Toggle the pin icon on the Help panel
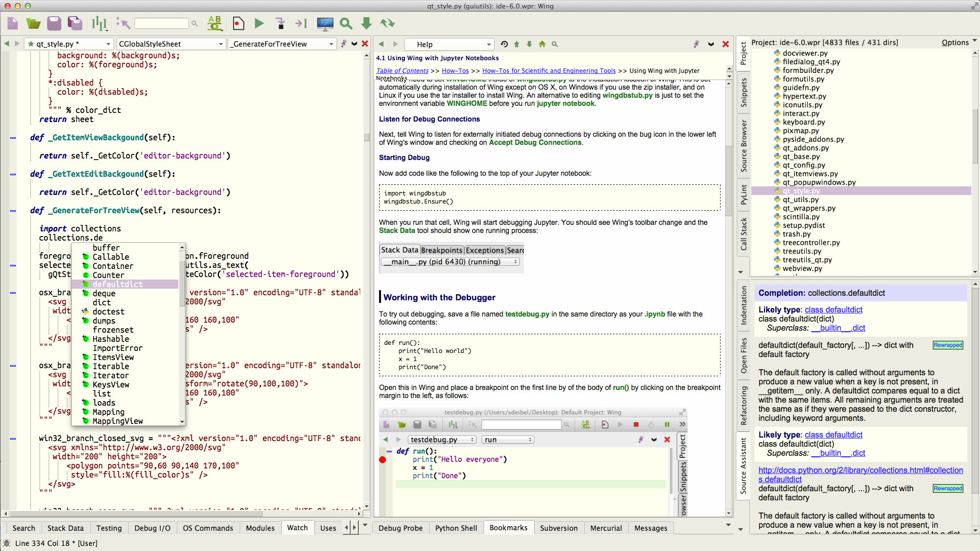The width and height of the screenshot is (980, 551). 697,44
